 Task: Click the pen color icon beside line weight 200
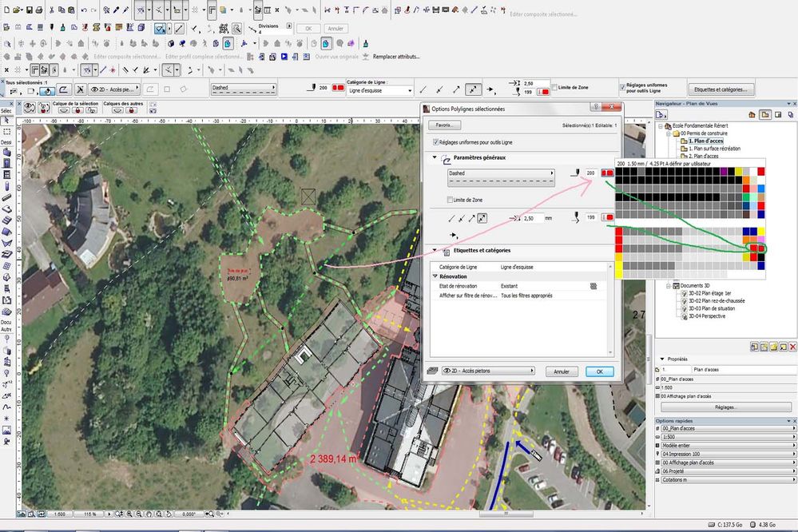coord(608,174)
